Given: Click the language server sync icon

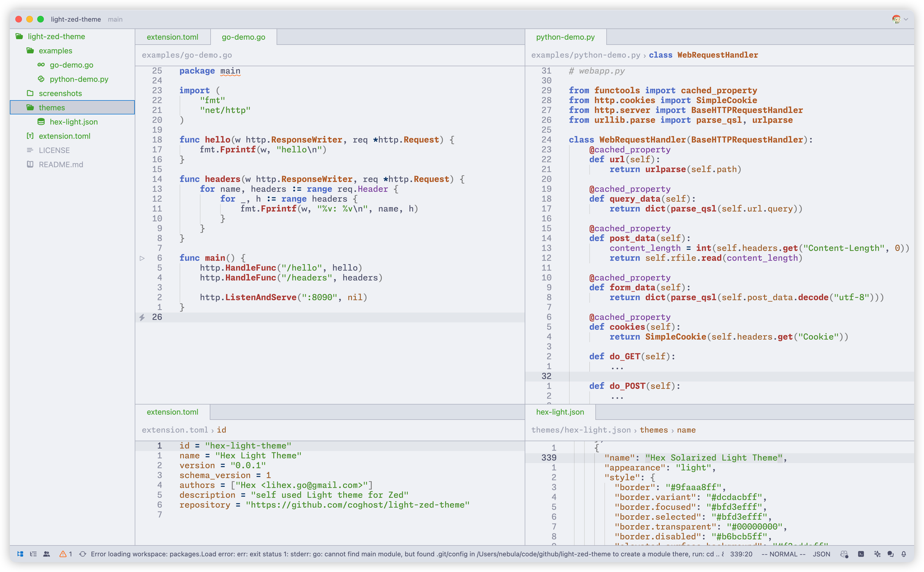Looking at the screenshot, I should pyautogui.click(x=82, y=554).
